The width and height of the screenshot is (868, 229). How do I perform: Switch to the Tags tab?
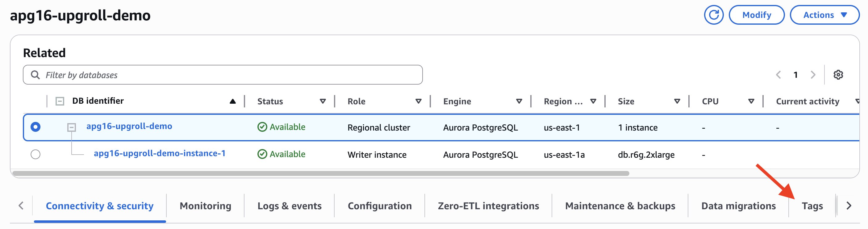(812, 206)
